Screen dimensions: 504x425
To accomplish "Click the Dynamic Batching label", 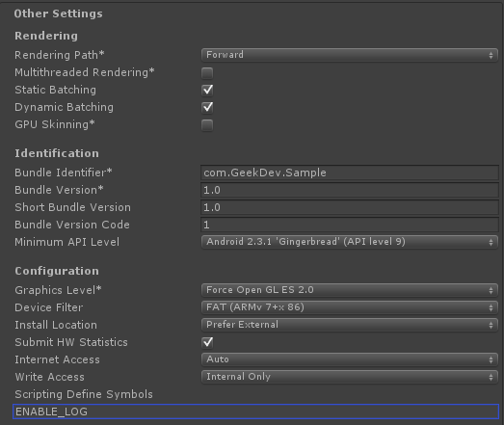I will pos(64,107).
